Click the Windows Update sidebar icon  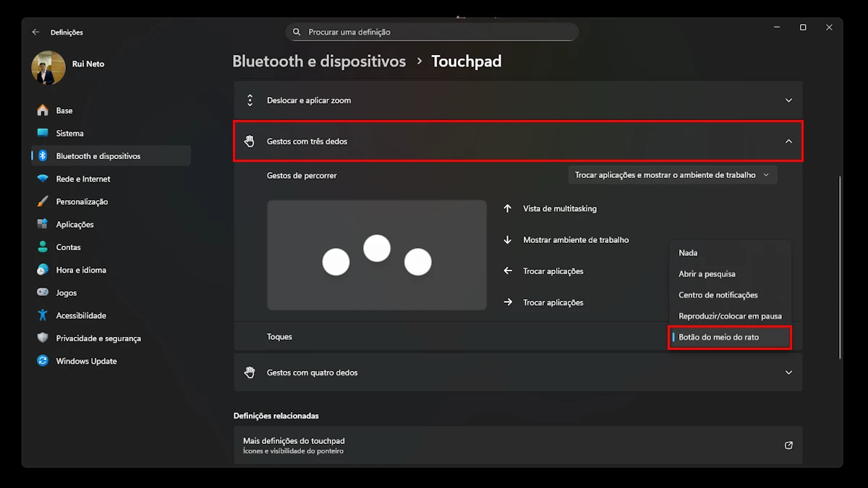click(43, 361)
